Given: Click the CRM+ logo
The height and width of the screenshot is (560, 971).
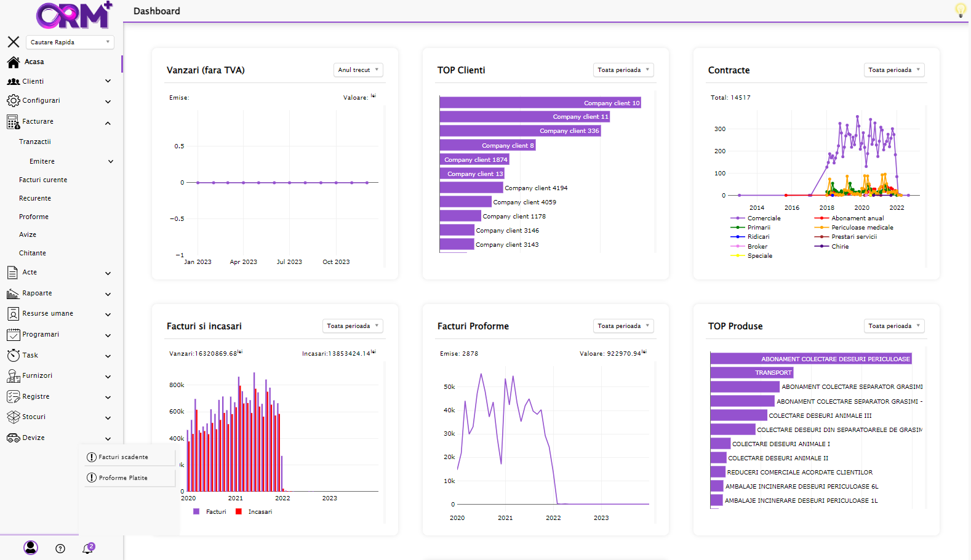Looking at the screenshot, I should (74, 15).
